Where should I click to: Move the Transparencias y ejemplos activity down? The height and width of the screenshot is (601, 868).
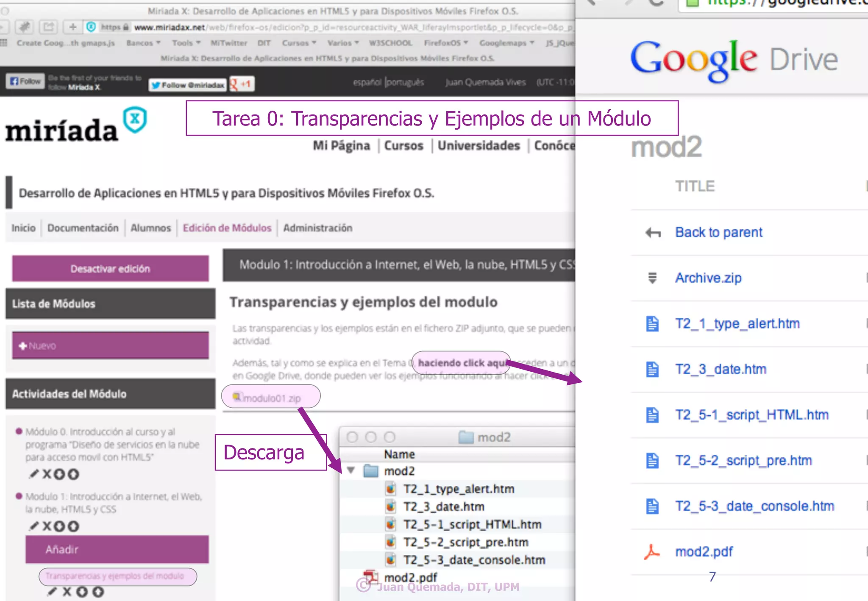pyautogui.click(x=82, y=592)
